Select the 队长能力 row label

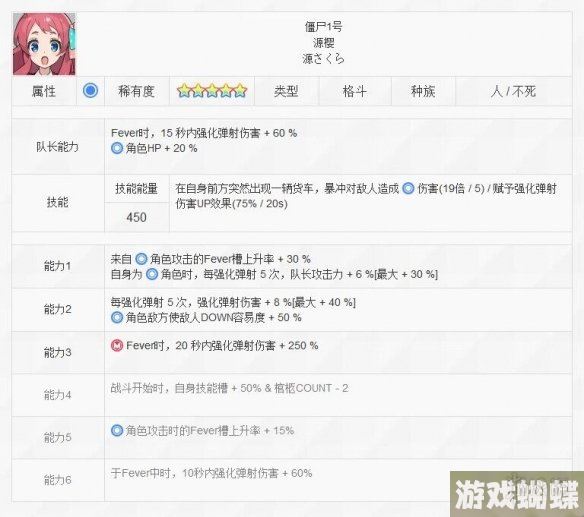coord(57,147)
